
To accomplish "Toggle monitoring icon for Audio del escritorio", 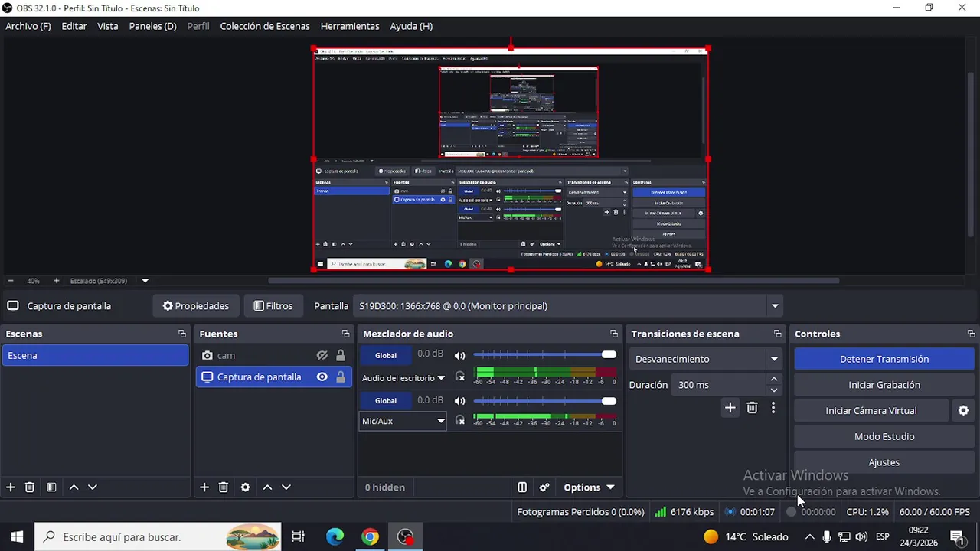I will point(460,377).
